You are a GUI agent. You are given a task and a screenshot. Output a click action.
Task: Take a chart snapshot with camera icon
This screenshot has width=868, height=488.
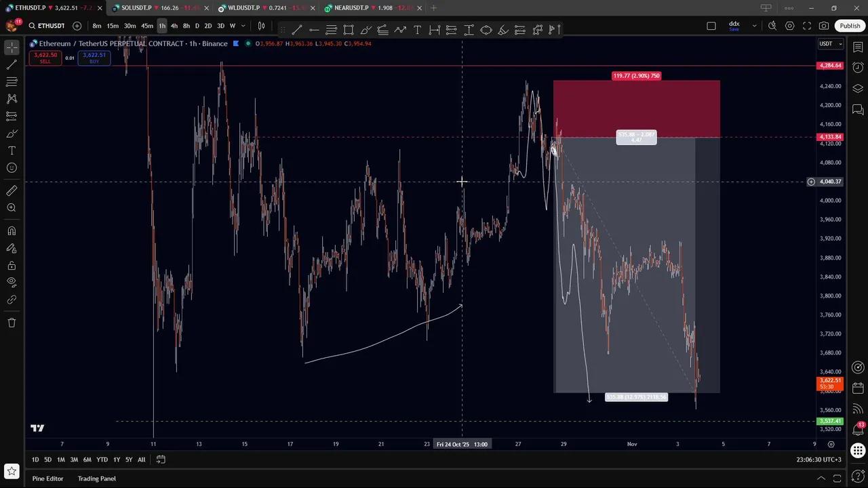pos(824,26)
